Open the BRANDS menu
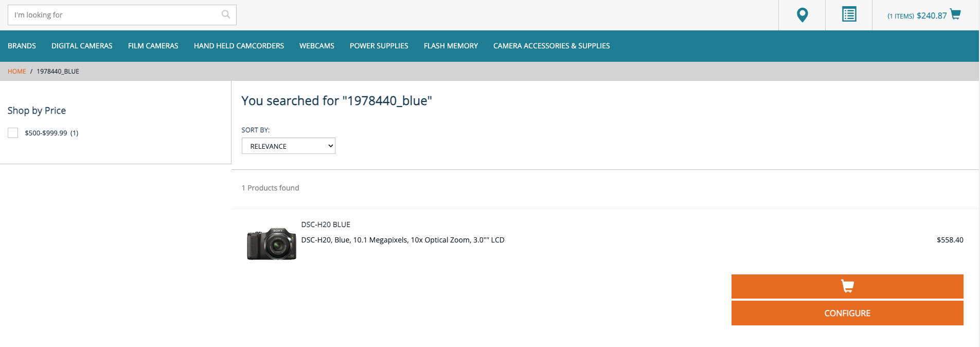980x347 pixels. 22,46
